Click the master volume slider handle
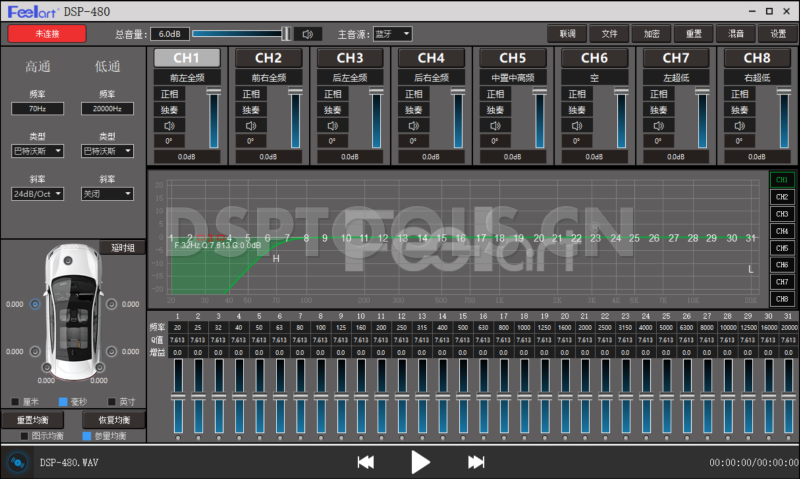Screen dimensions: 800x479 click(285, 34)
